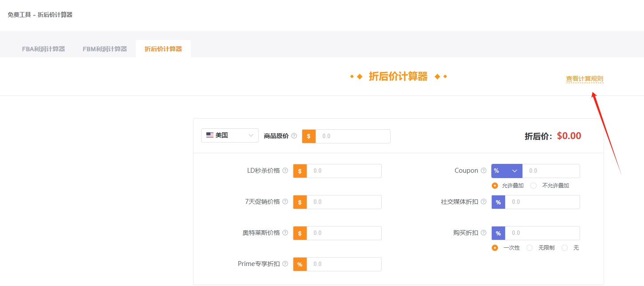
Task: Click the orange 折后价计算器 heading
Action: tap(398, 77)
